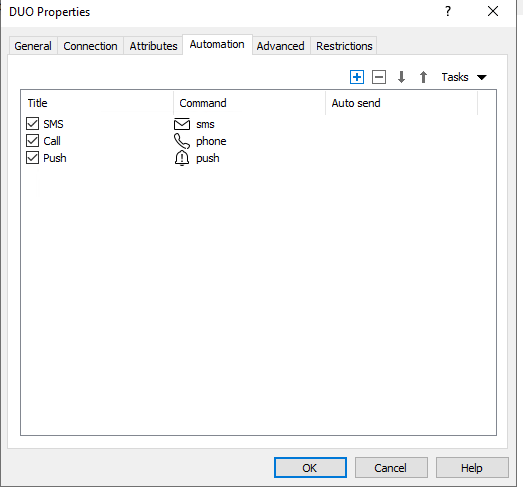The width and height of the screenshot is (523, 487).
Task: Select the Automation tab
Action: point(217,44)
